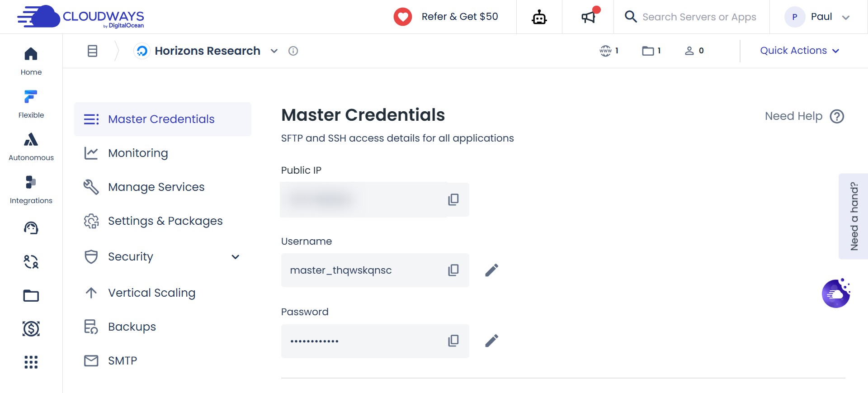
Task: Select Master Credentials menu item
Action: pyautogui.click(x=163, y=119)
